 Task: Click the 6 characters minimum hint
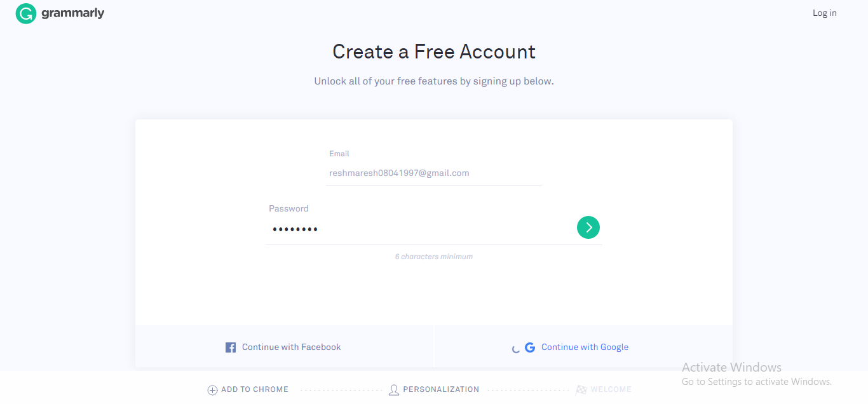click(x=434, y=257)
